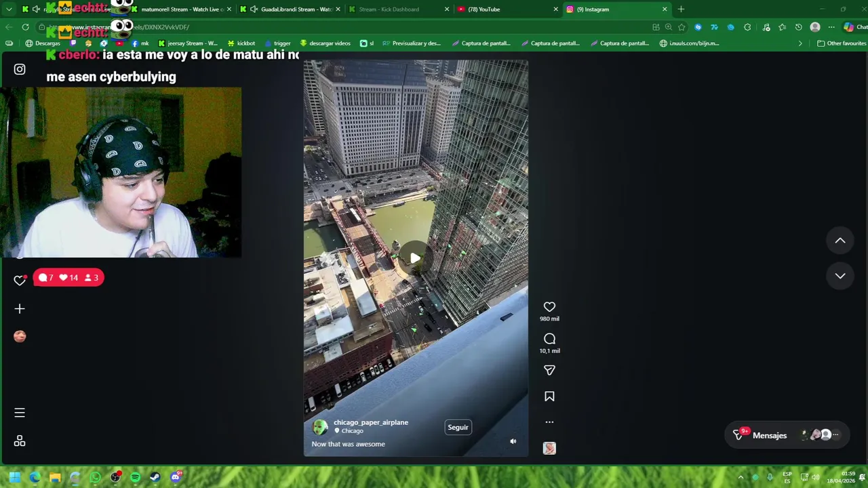Screen dimensions: 868x488
Task: Share the reel via paper-plane icon
Action: (549, 370)
